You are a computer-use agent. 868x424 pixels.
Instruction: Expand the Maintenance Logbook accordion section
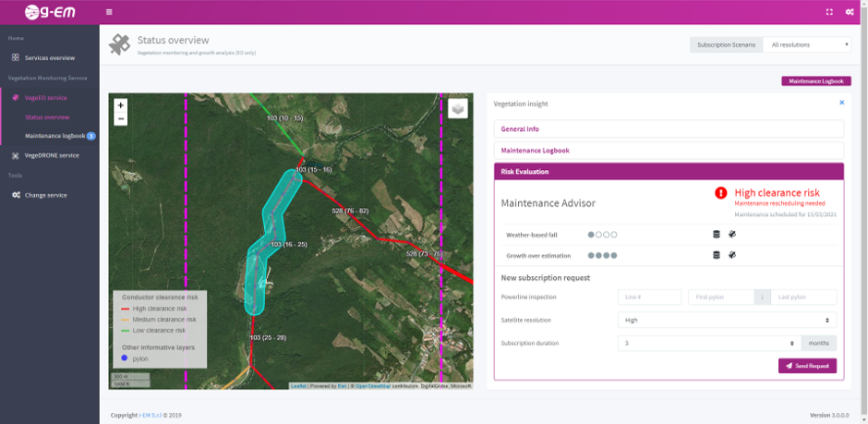point(669,151)
